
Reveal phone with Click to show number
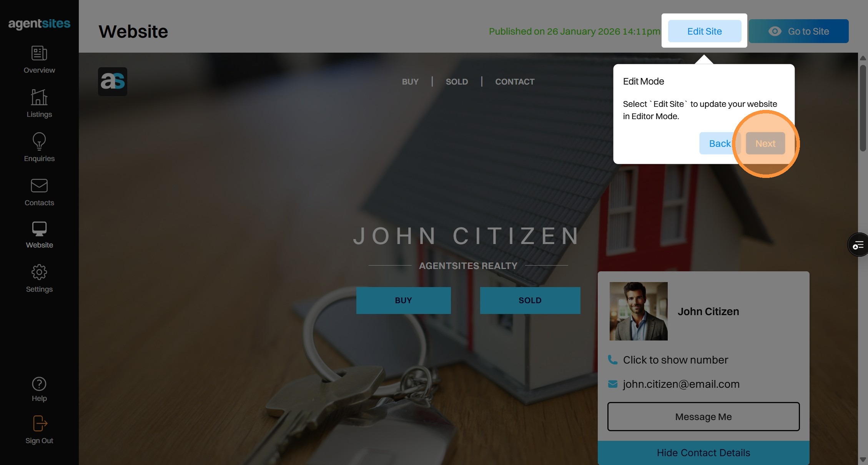pyautogui.click(x=675, y=360)
